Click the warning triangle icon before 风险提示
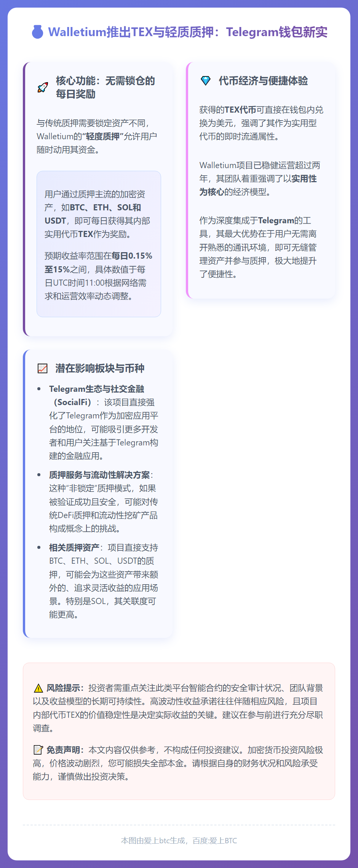 point(38,688)
